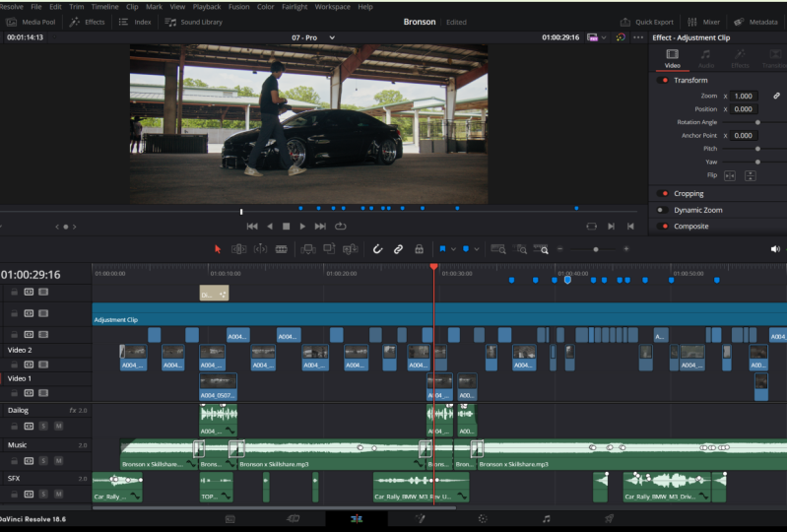This screenshot has height=532, width=787.
Task: Zoom out timeline with minus button
Action: 560,249
